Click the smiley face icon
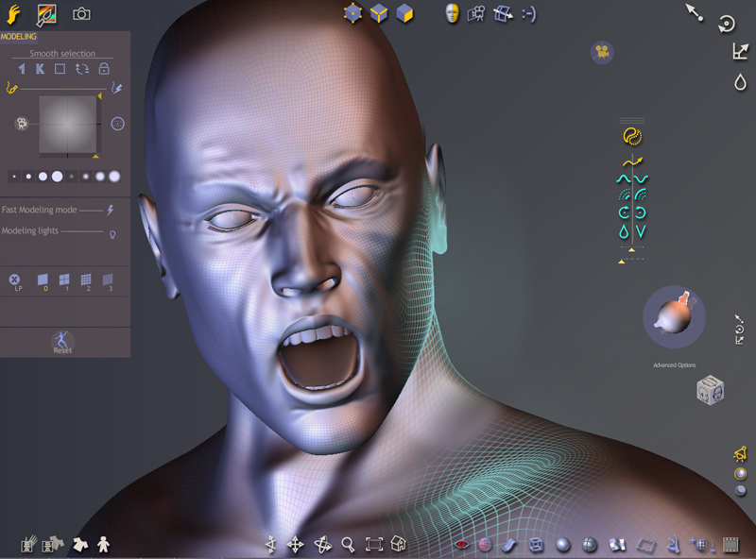 (529, 14)
